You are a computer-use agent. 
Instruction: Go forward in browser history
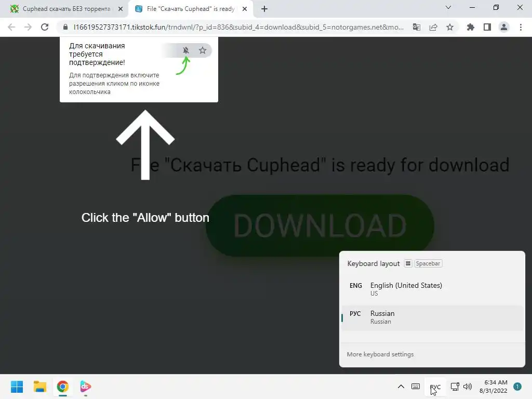click(28, 27)
